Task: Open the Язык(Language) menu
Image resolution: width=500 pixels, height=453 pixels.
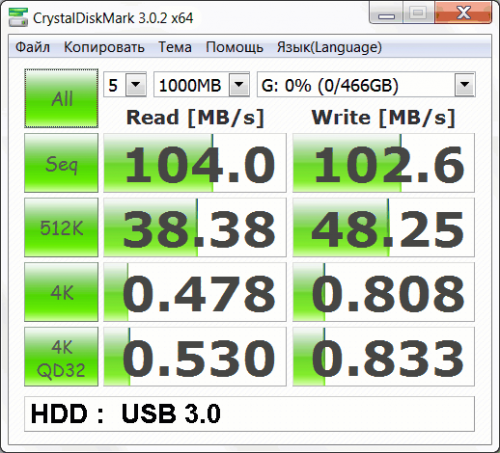Action: [x=329, y=47]
